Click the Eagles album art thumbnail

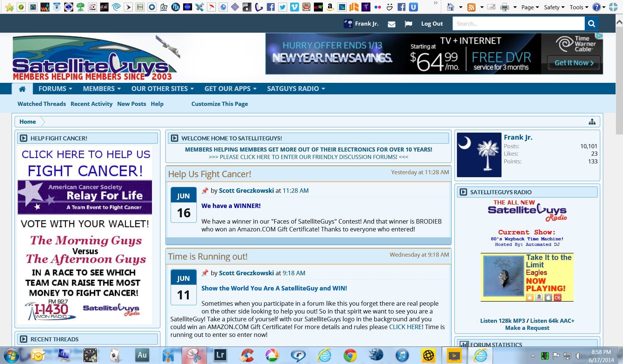[503, 277]
